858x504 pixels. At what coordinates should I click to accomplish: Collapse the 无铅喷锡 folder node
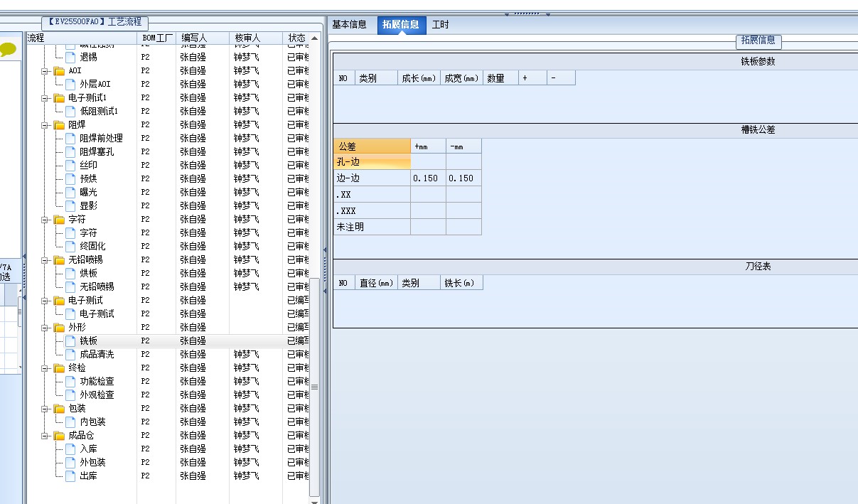(x=45, y=259)
